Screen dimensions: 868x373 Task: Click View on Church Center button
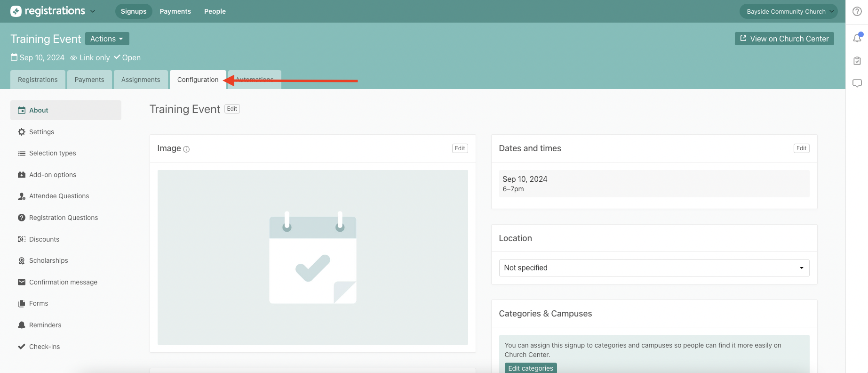[x=784, y=39]
